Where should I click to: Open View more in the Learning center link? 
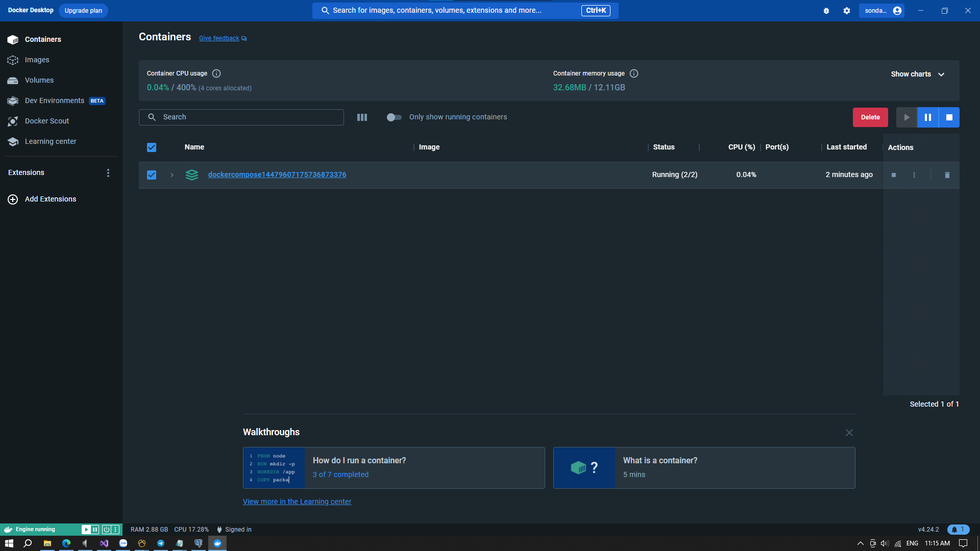point(297,502)
